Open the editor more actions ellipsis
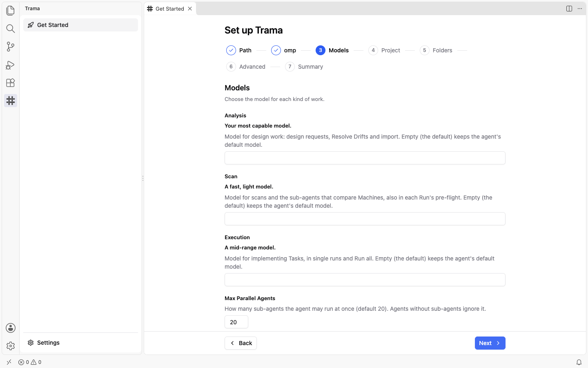The height and width of the screenshot is (368, 588). click(580, 9)
